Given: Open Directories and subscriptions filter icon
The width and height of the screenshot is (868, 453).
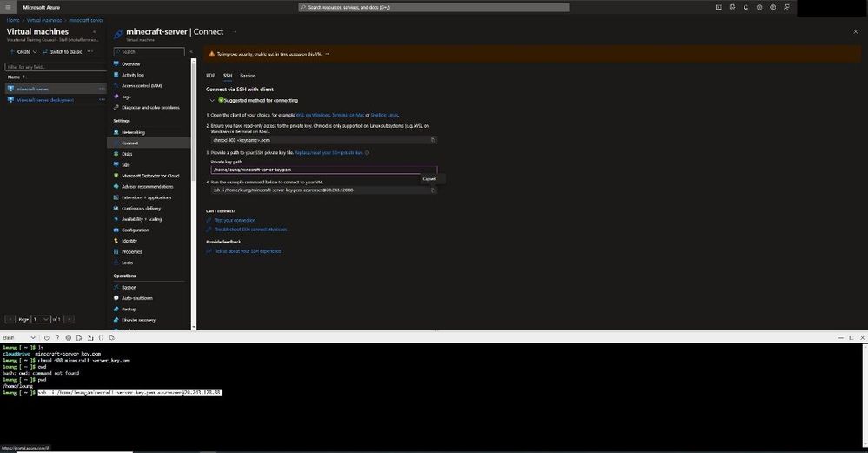Looking at the screenshot, I should coord(732,7).
